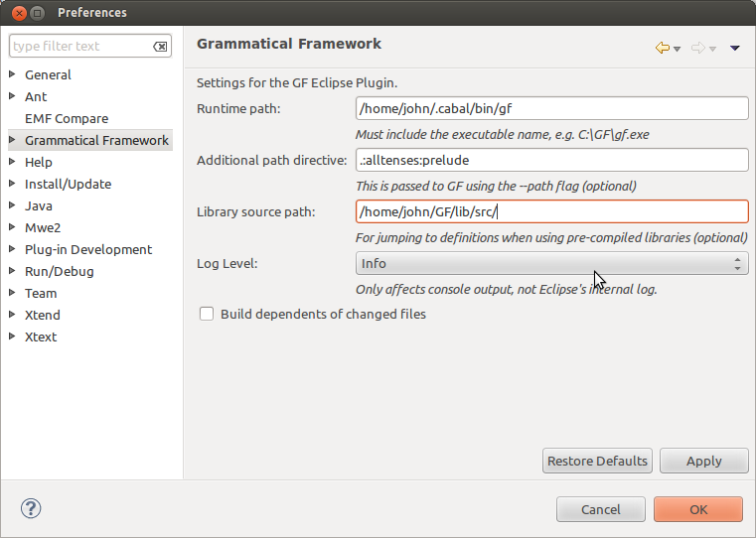The width and height of the screenshot is (756, 538).
Task: Confirm preferences with OK button
Action: [697, 509]
